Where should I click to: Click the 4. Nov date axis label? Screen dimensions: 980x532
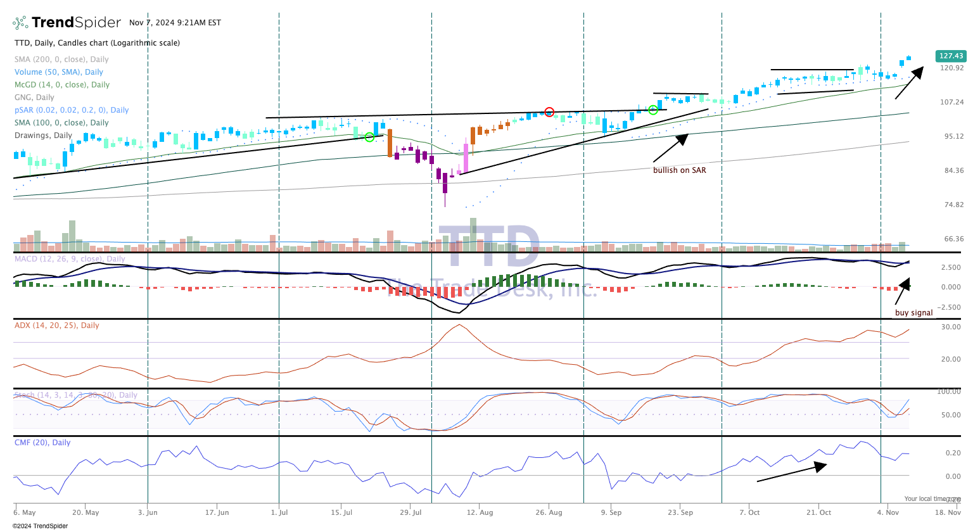point(888,512)
